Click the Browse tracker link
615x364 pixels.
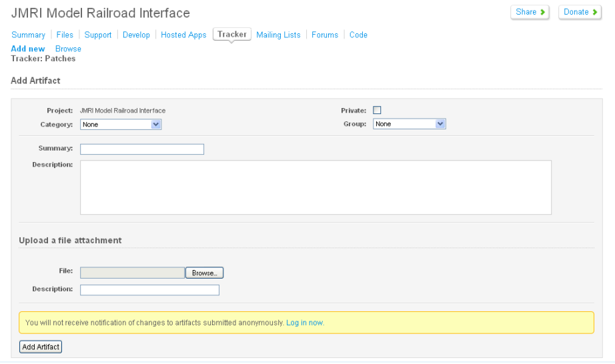[68, 49]
